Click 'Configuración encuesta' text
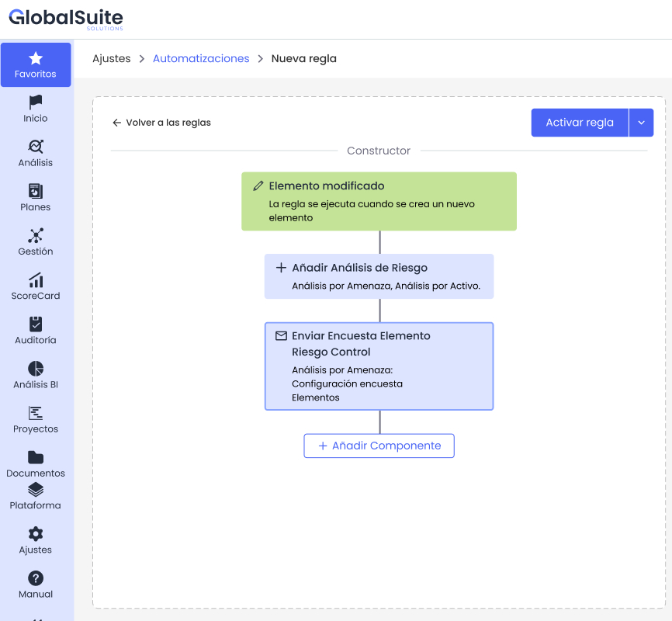The width and height of the screenshot is (672, 621). [x=347, y=383]
